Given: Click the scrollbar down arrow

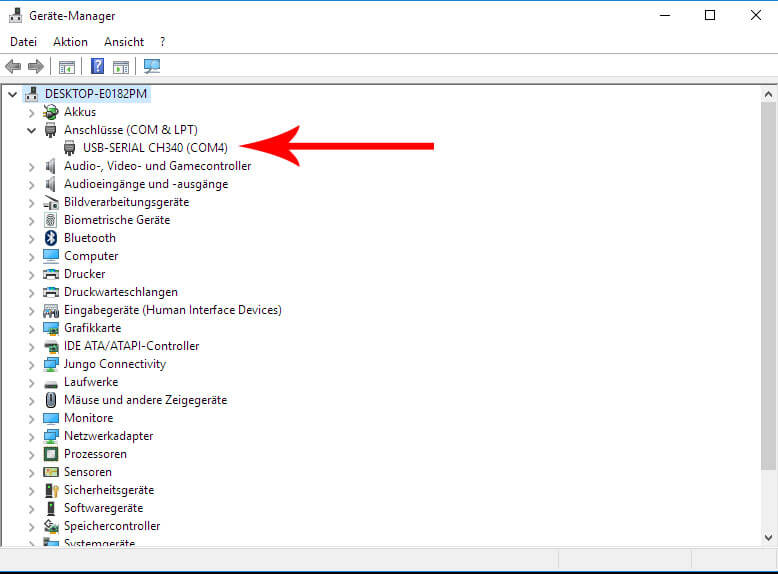Looking at the screenshot, I should pyautogui.click(x=768, y=537).
